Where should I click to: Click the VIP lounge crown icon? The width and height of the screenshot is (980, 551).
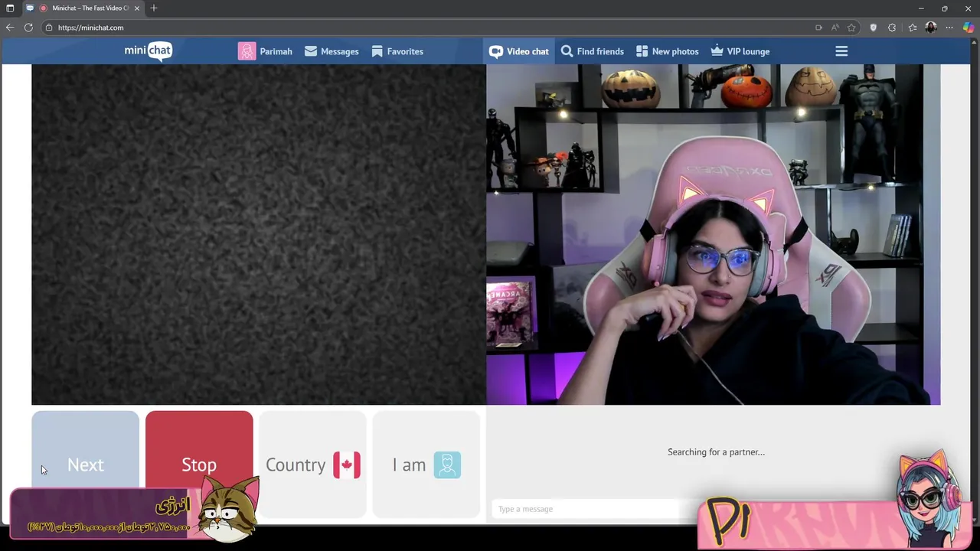pyautogui.click(x=717, y=51)
